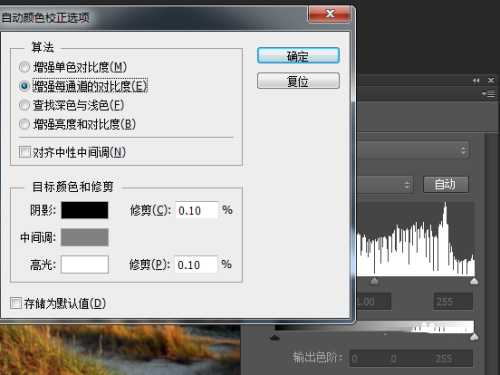Click the 修剪(P) highlight clip percentage field
Image resolution: width=500 pixels, height=375 pixels.
(x=196, y=265)
